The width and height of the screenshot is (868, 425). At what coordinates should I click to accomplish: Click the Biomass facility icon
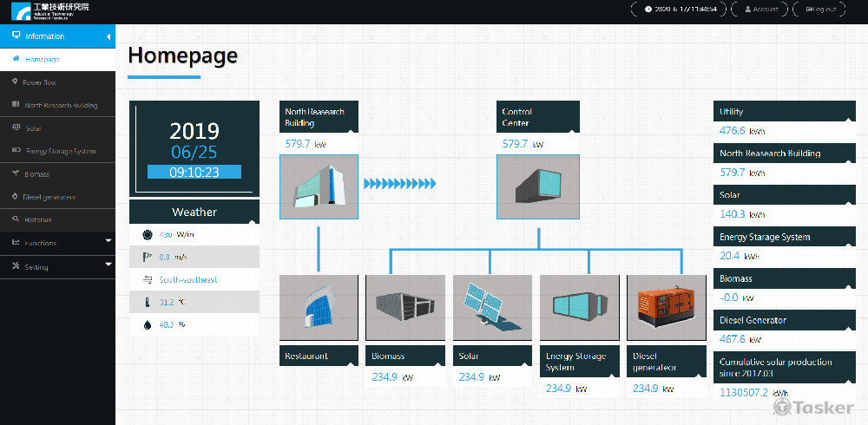coord(405,309)
